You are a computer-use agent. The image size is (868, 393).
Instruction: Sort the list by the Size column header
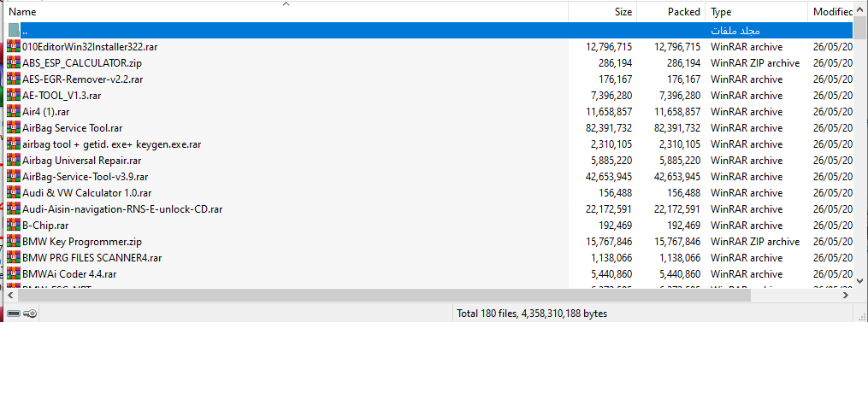pyautogui.click(x=603, y=12)
